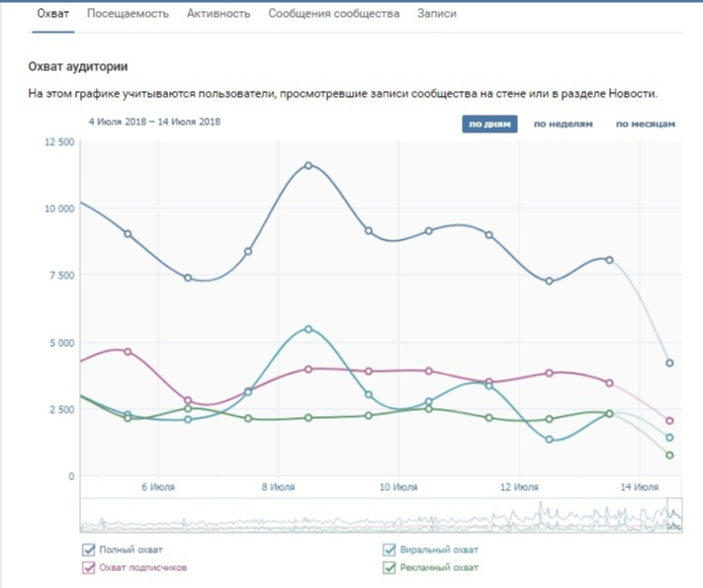Click the last viral reach point near 1 400
Viewport: 703px width, 588px height.
669,438
